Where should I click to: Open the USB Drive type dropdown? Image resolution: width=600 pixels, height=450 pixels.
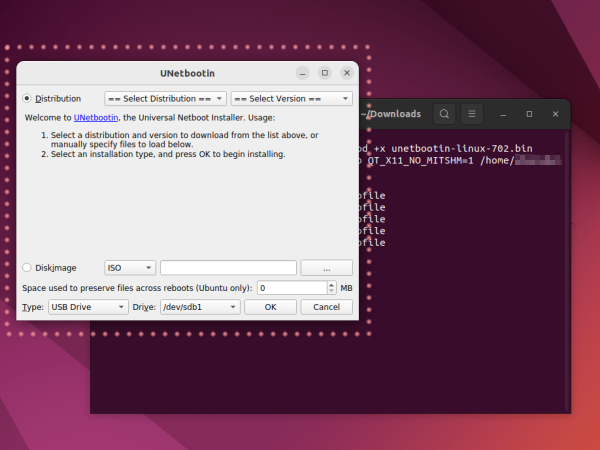point(88,307)
